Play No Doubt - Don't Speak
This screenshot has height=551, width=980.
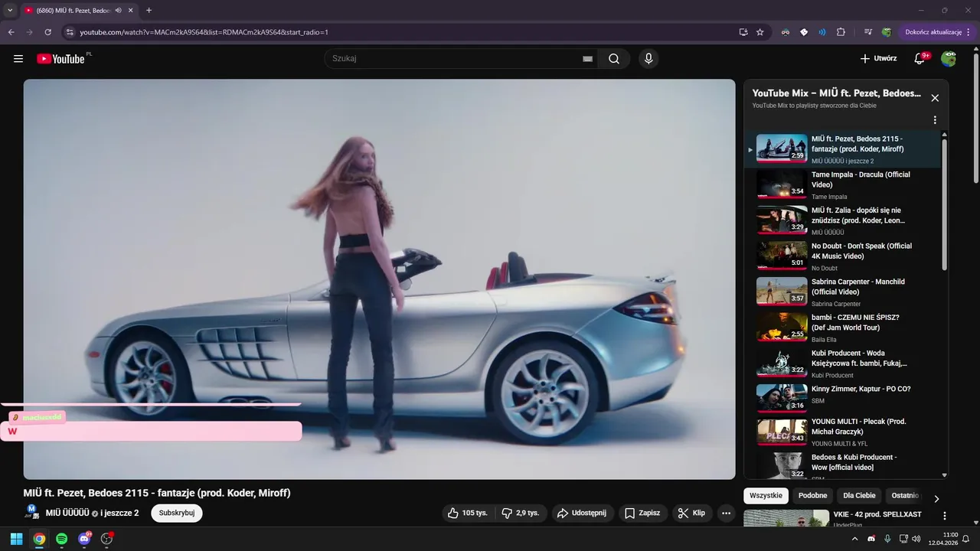(842, 256)
